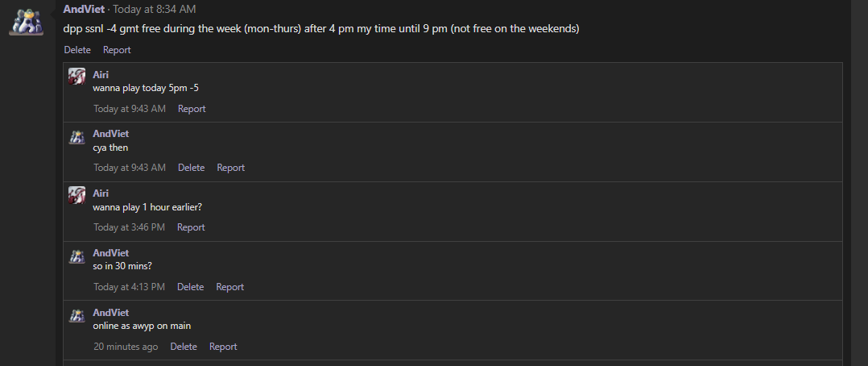The width and height of the screenshot is (868, 366).
Task: Click AndViet's avatar beside "so in 30 mins?"
Action: tap(77, 256)
